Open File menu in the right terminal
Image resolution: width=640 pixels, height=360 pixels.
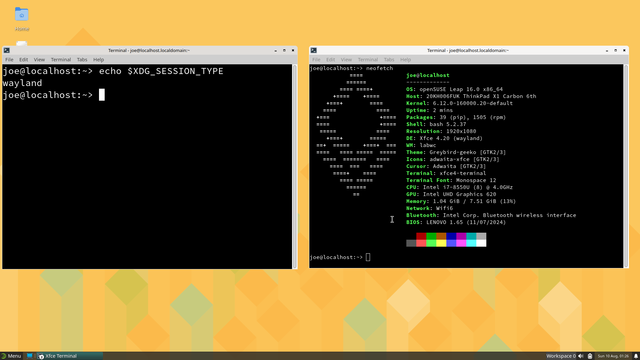(x=316, y=60)
